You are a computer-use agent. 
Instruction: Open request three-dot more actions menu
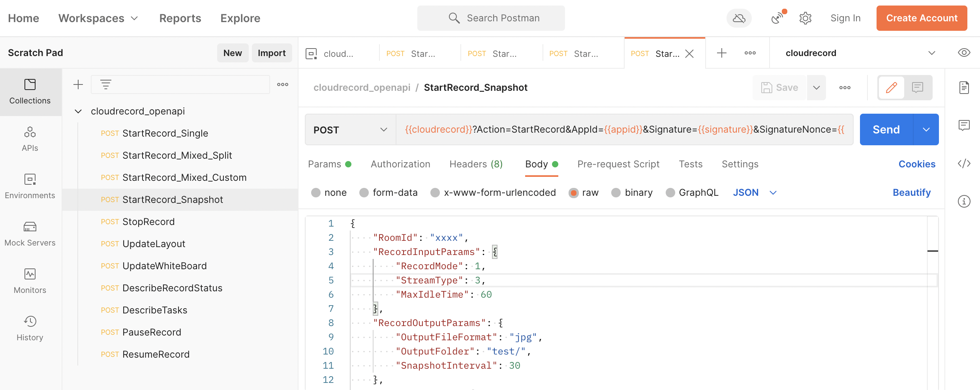845,88
